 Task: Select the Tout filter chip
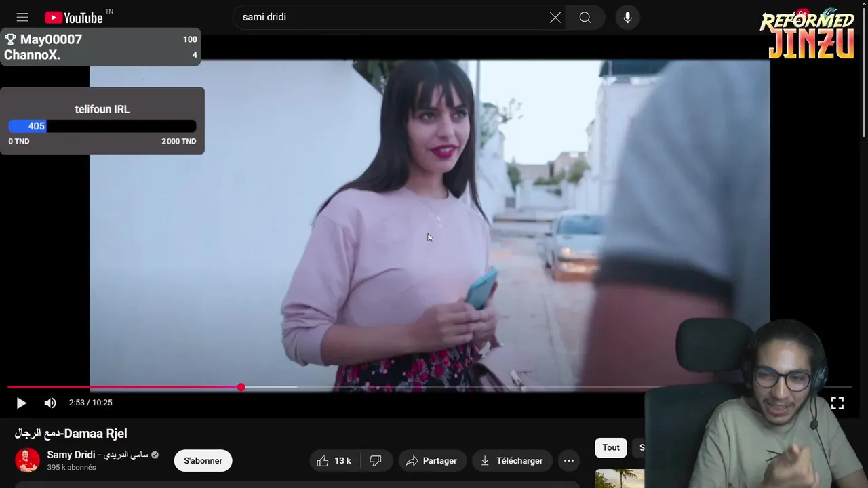[611, 447]
